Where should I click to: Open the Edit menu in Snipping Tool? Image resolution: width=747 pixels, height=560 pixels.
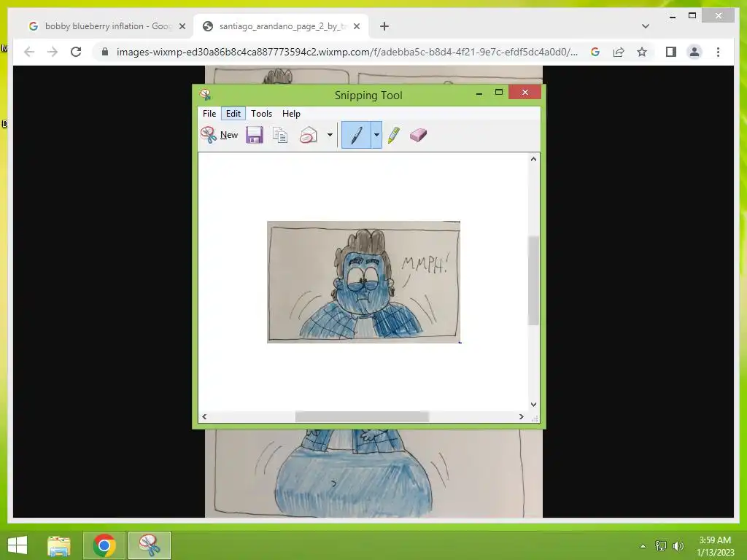coord(233,113)
